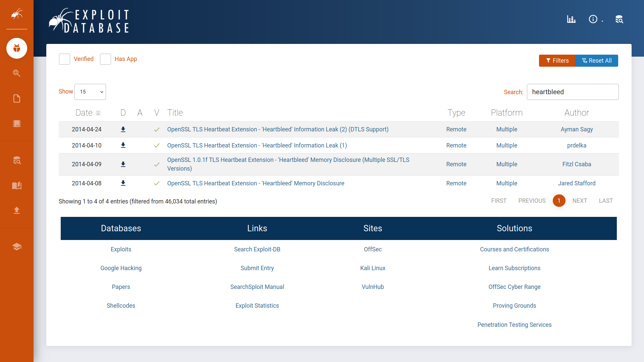
Task: Open Google Hacking Database sidebar icon
Action: point(17,73)
